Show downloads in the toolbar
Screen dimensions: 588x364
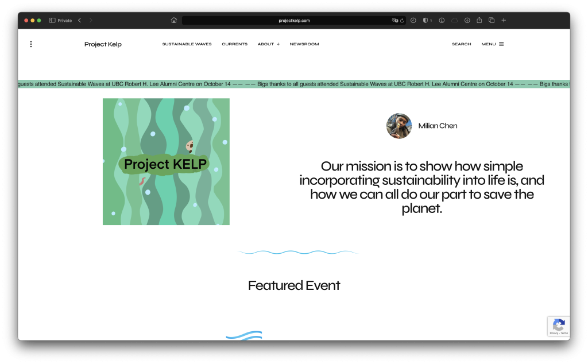[x=467, y=20]
